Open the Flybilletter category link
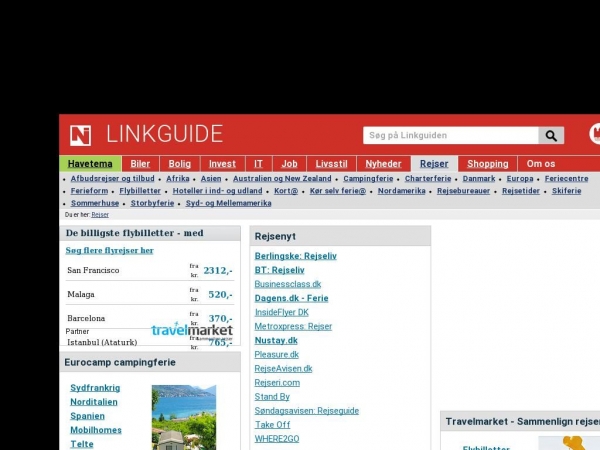Image resolution: width=600 pixels, height=450 pixels. (140, 191)
